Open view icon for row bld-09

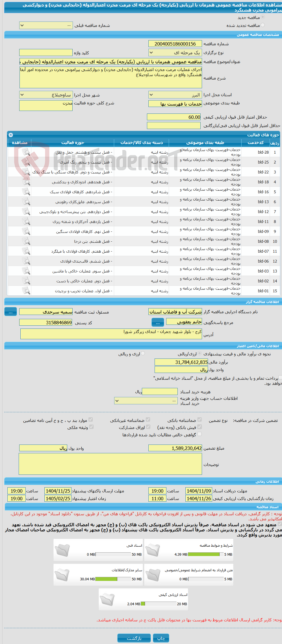coord(26,231)
